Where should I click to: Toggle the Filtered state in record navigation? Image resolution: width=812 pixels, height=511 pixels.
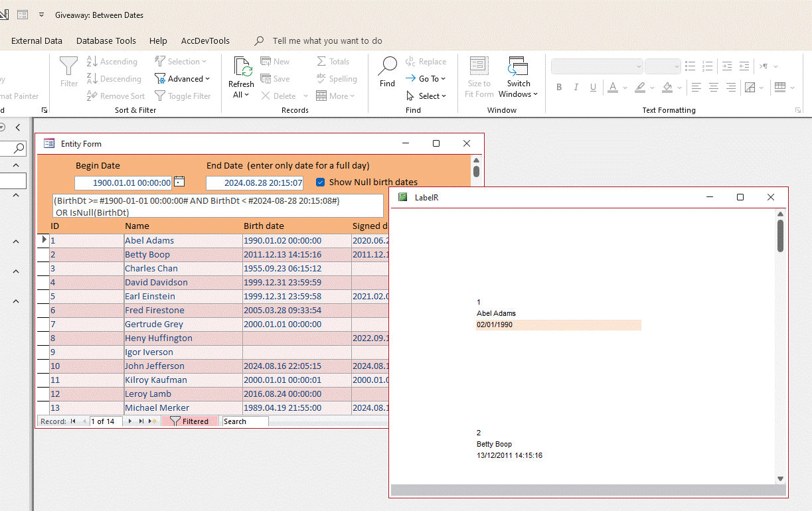190,421
